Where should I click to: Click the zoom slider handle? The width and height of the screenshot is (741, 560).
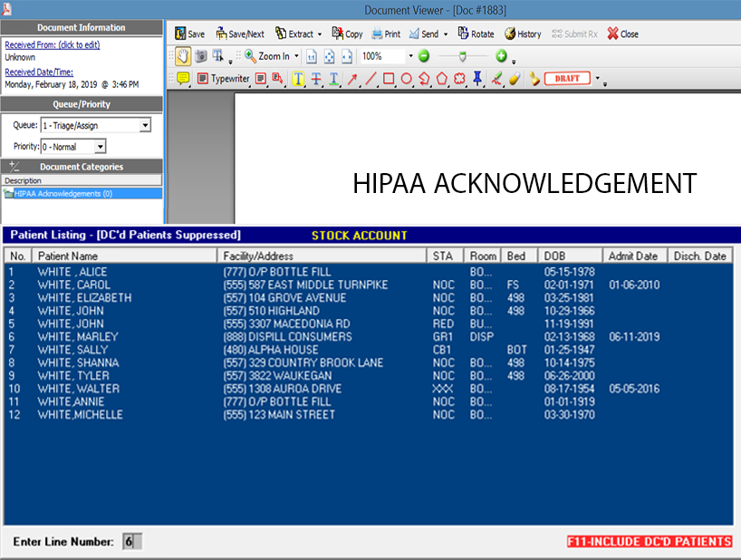tap(463, 56)
